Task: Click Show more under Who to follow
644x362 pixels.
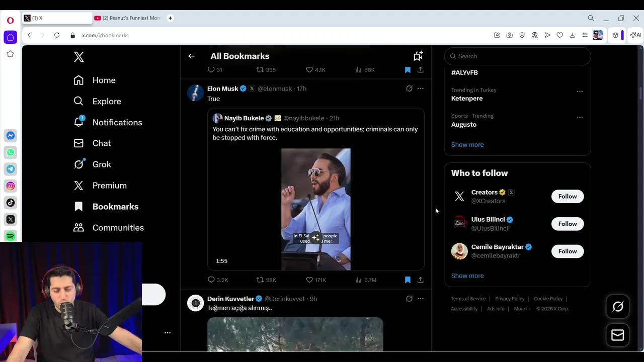Action: click(467, 276)
